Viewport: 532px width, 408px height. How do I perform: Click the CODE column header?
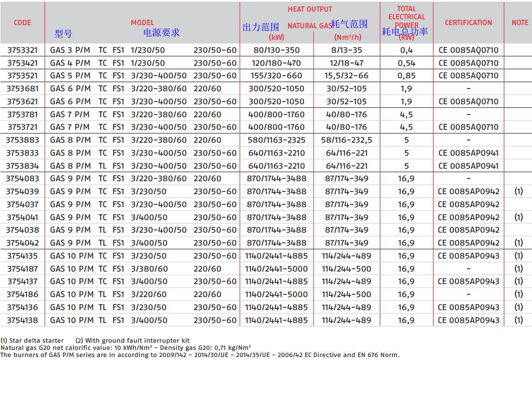click(22, 23)
